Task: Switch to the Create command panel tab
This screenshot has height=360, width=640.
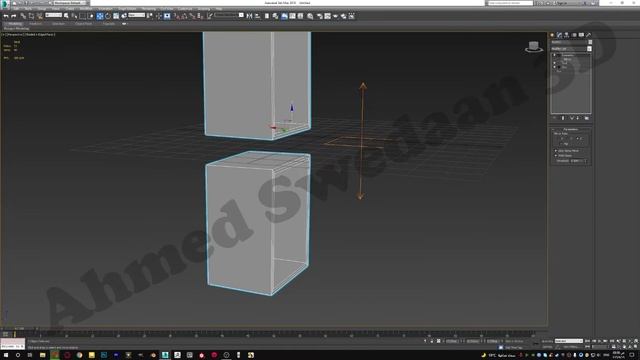Action: click(x=552, y=35)
